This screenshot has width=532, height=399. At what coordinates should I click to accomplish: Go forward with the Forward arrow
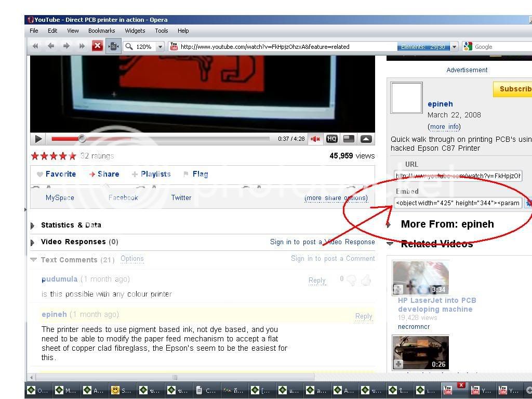tap(66, 46)
